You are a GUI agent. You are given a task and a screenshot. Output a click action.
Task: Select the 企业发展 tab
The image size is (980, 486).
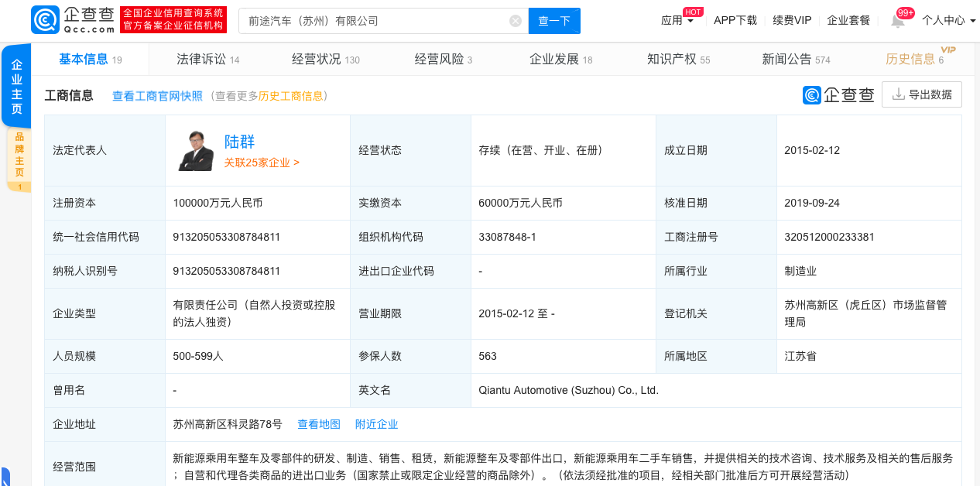[561, 59]
